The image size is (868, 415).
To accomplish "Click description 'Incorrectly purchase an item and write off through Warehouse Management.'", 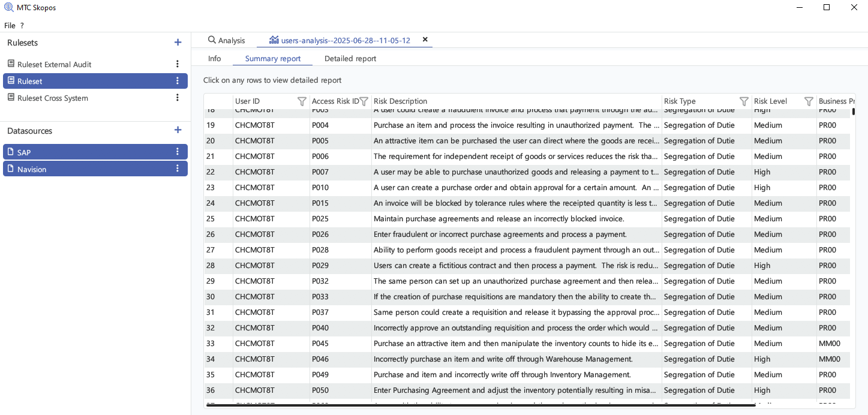I will click(x=503, y=359).
